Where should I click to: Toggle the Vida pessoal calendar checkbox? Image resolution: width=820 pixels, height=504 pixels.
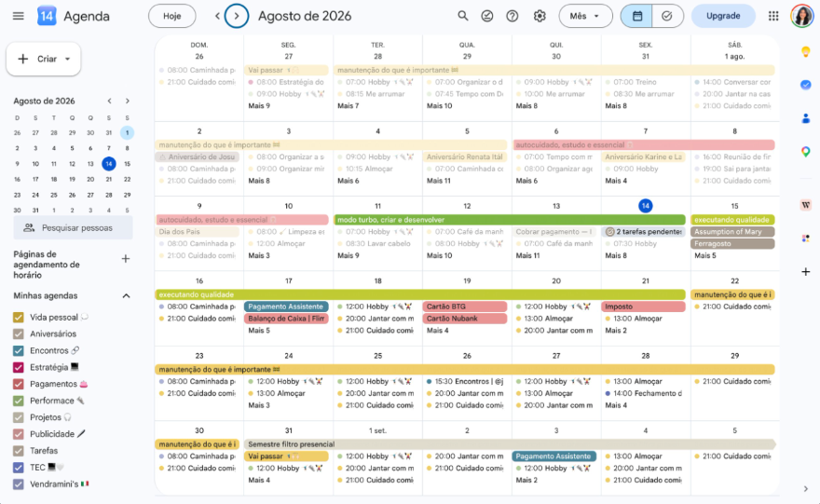(19, 318)
